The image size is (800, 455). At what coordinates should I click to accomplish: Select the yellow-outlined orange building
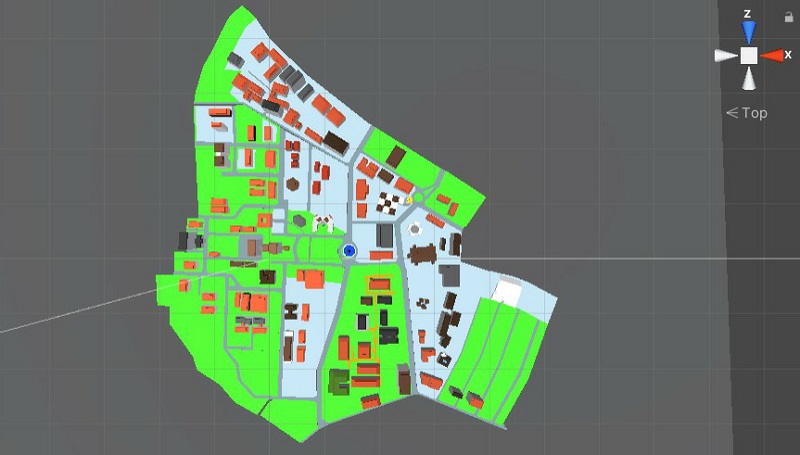379,285
